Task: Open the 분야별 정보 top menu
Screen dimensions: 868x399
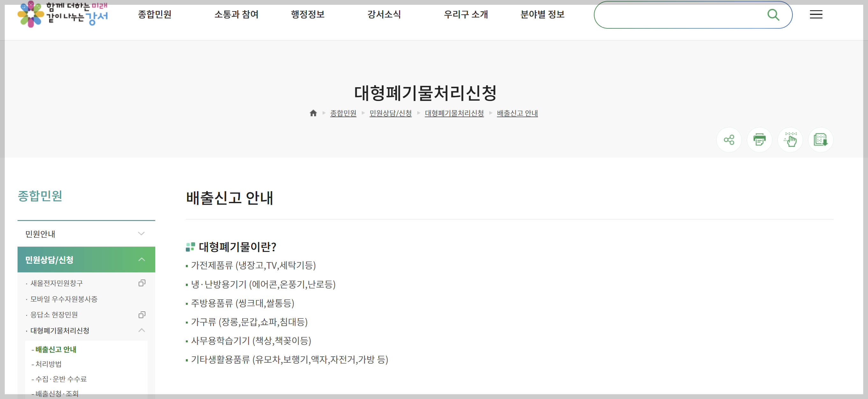Action: 542,14
